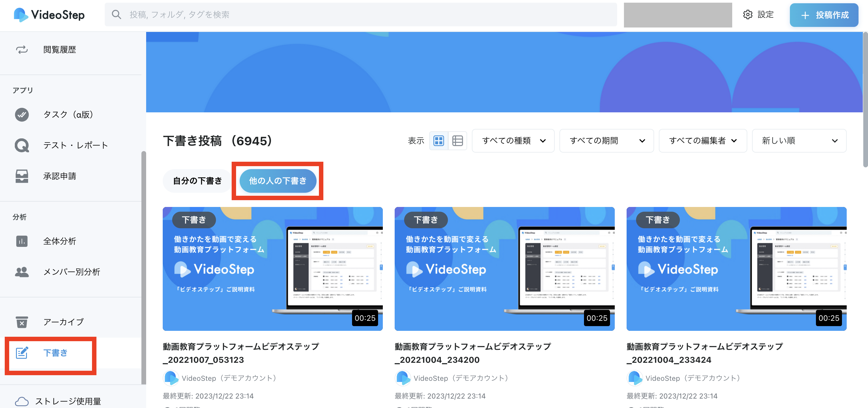Select the 自分の下書き filter pill

pos(197,181)
